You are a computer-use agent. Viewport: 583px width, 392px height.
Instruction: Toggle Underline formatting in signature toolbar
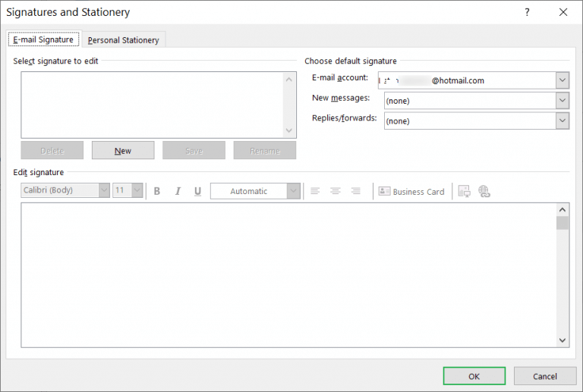(x=198, y=191)
